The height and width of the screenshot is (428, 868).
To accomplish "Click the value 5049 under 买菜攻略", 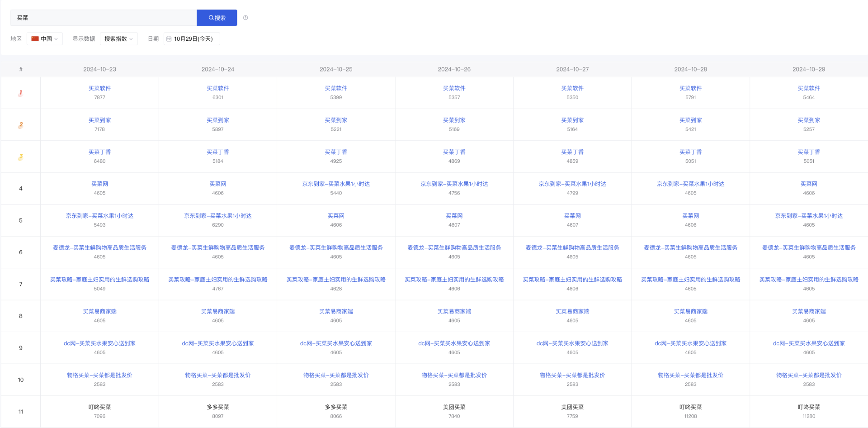I will [x=99, y=289].
